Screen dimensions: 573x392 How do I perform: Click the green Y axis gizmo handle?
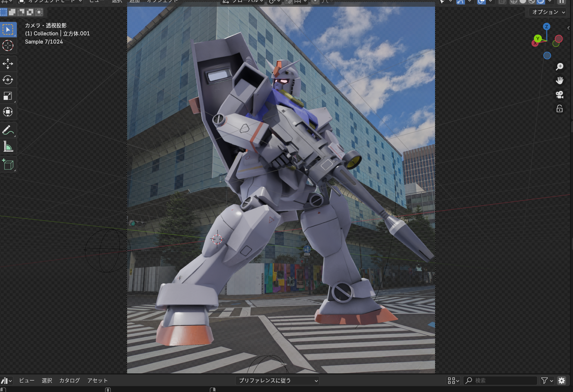pyautogui.click(x=538, y=38)
